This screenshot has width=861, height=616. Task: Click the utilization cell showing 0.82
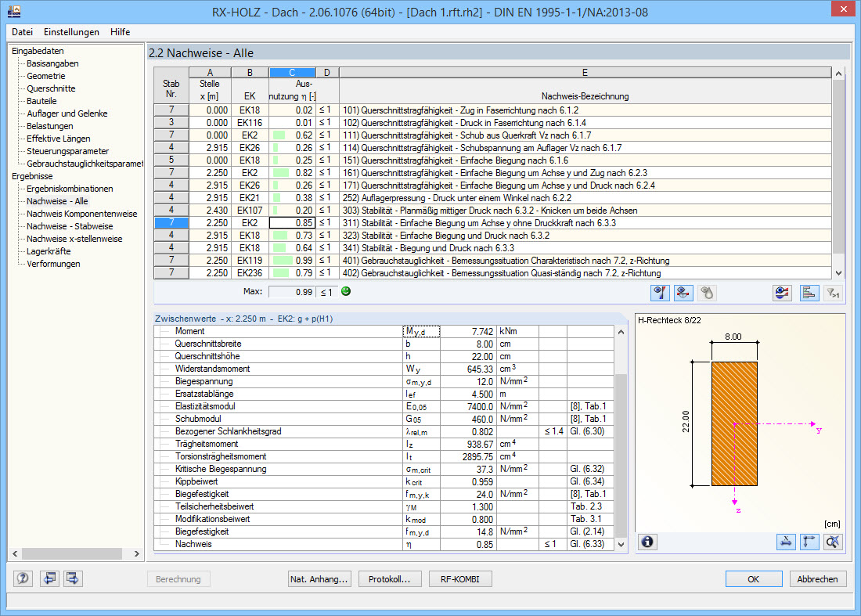click(292, 173)
